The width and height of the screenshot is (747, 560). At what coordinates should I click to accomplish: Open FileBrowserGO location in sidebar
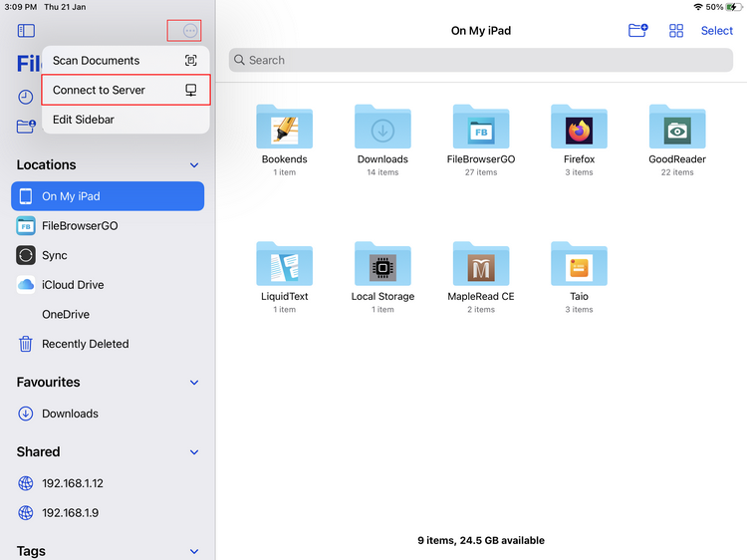(x=108, y=226)
